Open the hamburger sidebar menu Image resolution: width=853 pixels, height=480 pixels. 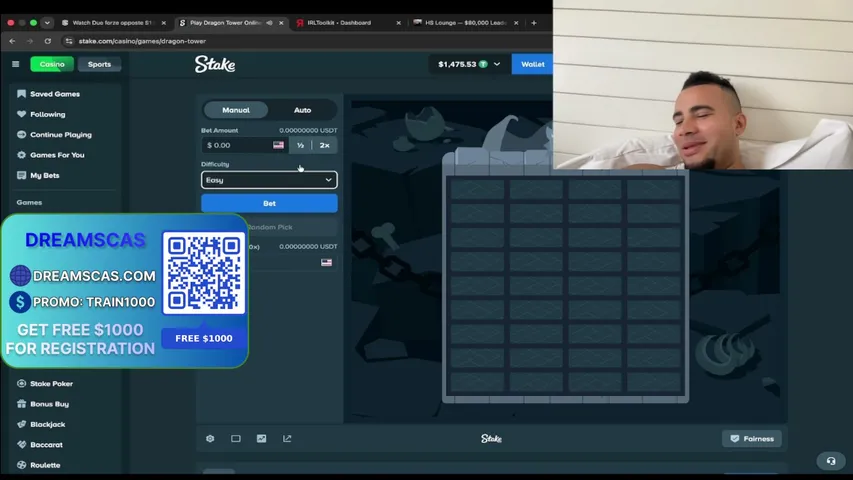[15, 64]
